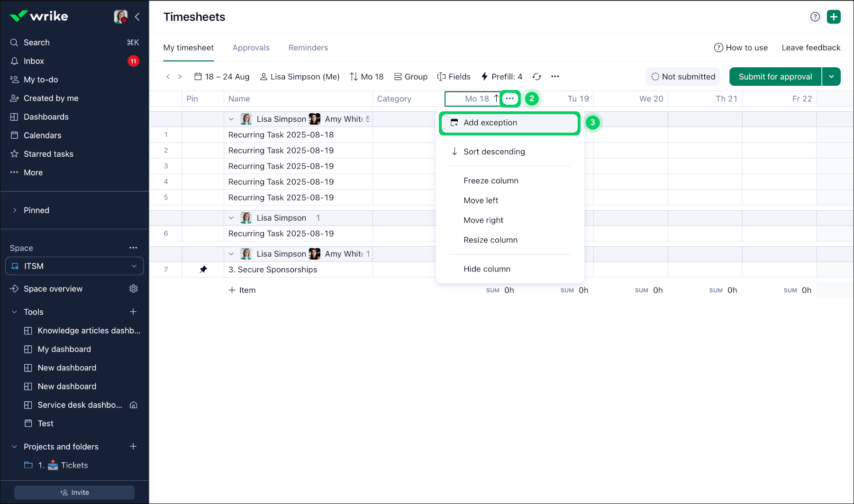Viewport: 854px width, 504px height.
Task: Collapse the Tools section
Action: pos(15,312)
